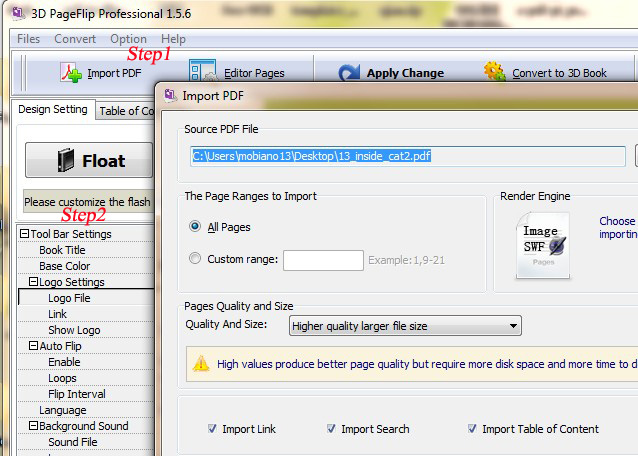Open the Option menu
638x456 pixels.
pos(128,39)
